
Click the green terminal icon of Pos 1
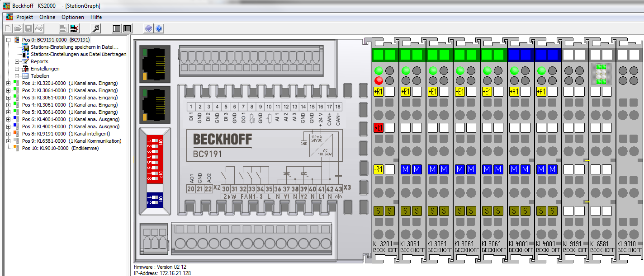pos(16,83)
